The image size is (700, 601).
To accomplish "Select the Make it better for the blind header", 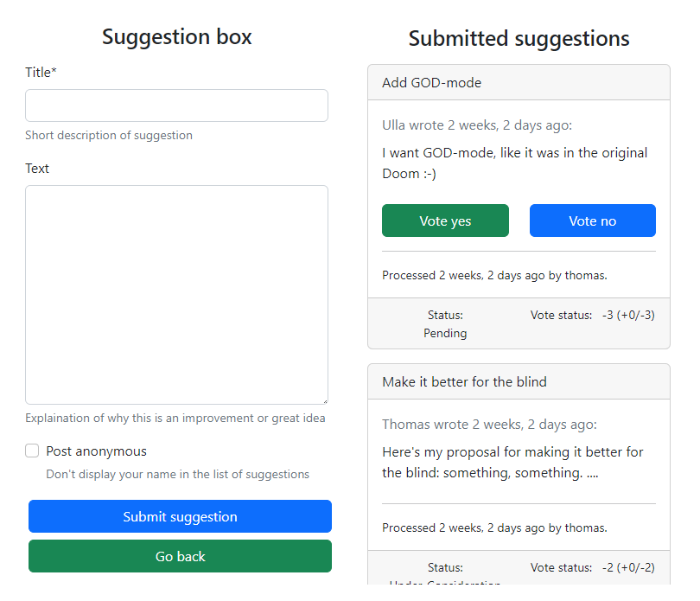I will [x=519, y=381].
